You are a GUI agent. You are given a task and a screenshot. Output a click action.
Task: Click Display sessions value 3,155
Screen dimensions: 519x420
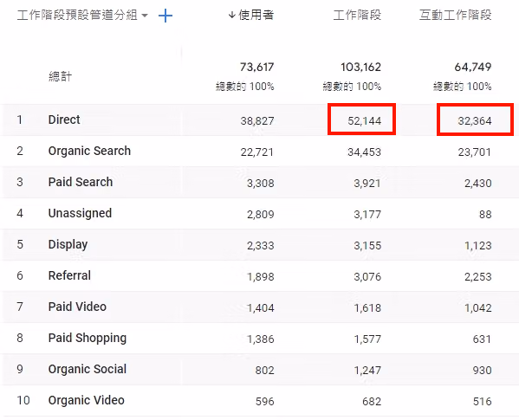point(367,246)
